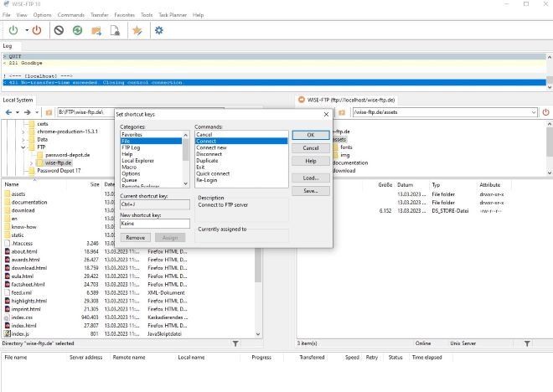Screen dimensions: 553x392
Task: Open the Task Planner menu
Action: click(x=173, y=15)
